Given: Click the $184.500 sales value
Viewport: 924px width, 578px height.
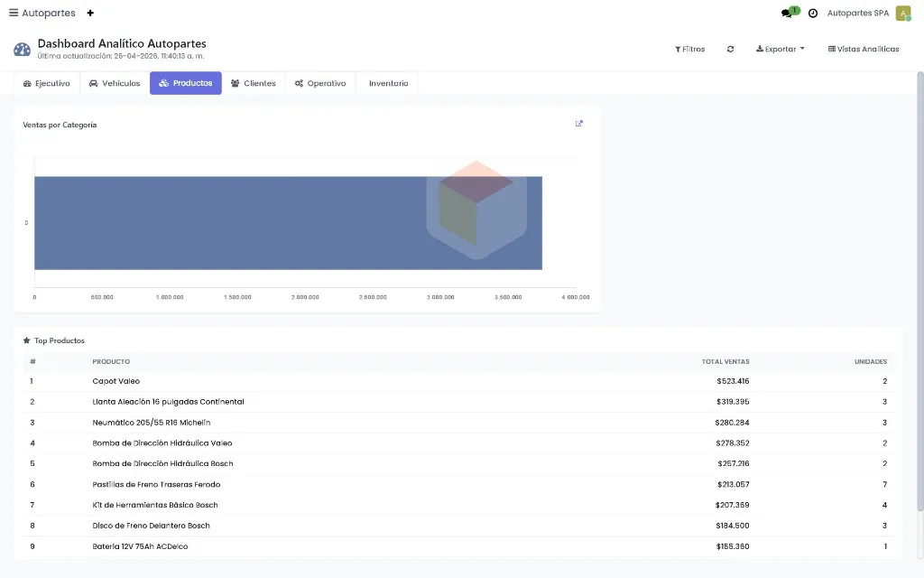Looking at the screenshot, I should 733,526.
